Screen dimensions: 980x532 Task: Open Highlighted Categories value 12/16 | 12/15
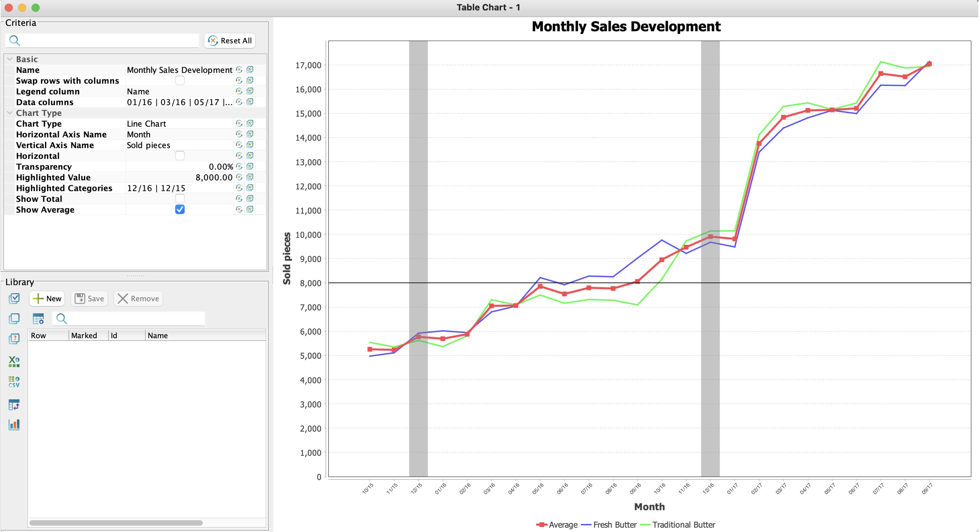click(179, 188)
